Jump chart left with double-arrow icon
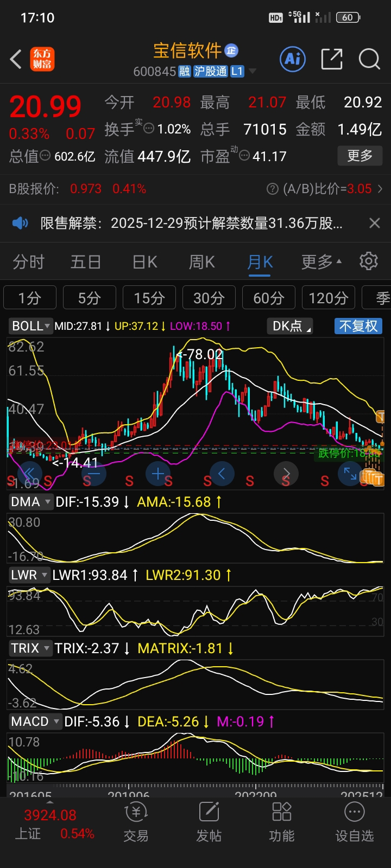Screen dimensions: 391x868 click(x=30, y=474)
